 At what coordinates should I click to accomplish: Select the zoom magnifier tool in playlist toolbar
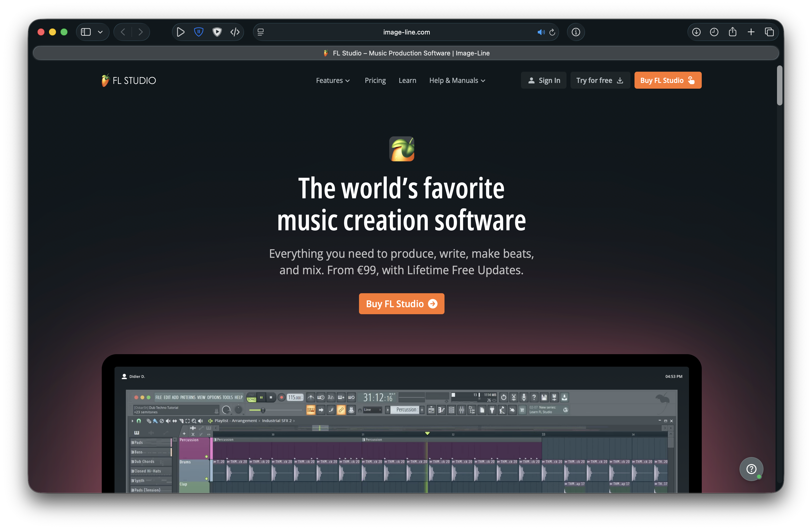coord(194,421)
